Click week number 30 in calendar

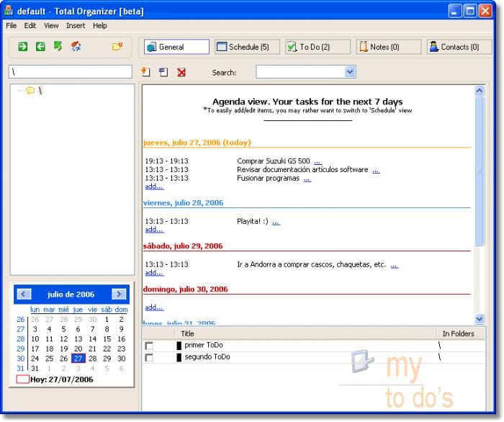coord(20,359)
